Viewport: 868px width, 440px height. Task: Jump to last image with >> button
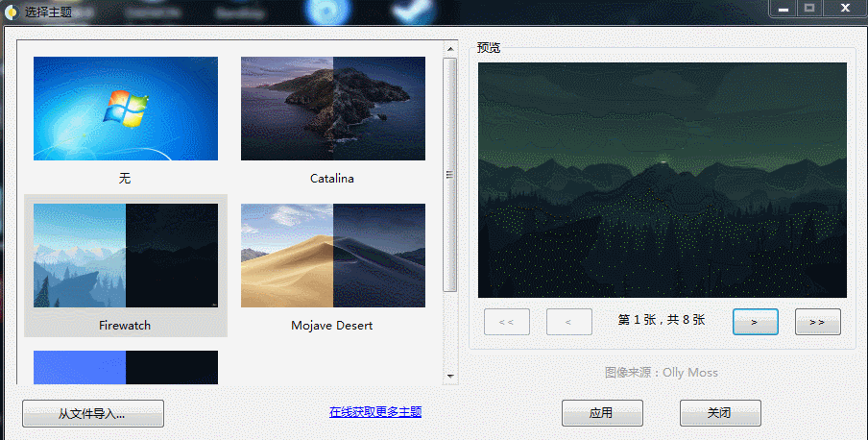818,322
